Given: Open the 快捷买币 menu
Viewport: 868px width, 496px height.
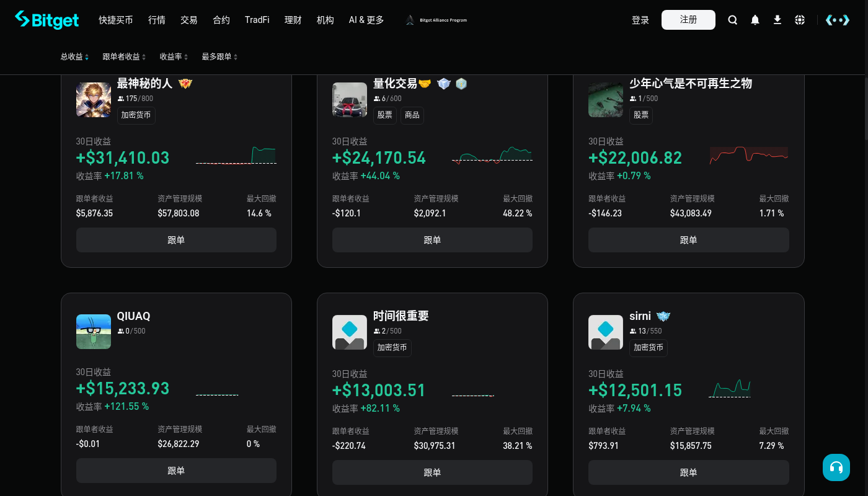Looking at the screenshot, I should point(116,20).
